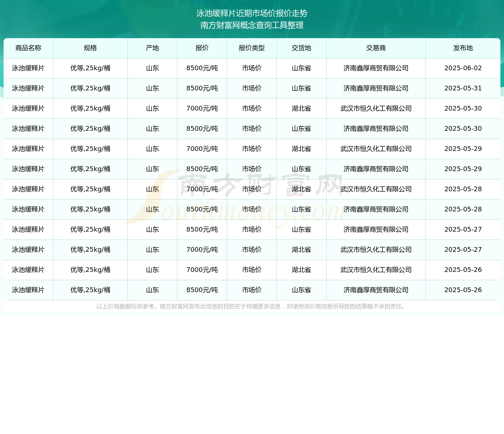
Task: Click the 报价类型 column header
Action: pos(252,48)
